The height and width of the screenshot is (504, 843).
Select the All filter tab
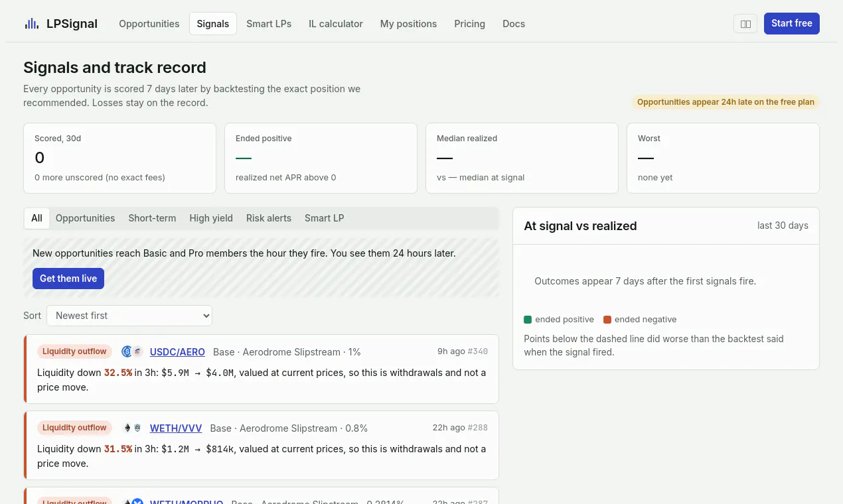[x=37, y=218]
